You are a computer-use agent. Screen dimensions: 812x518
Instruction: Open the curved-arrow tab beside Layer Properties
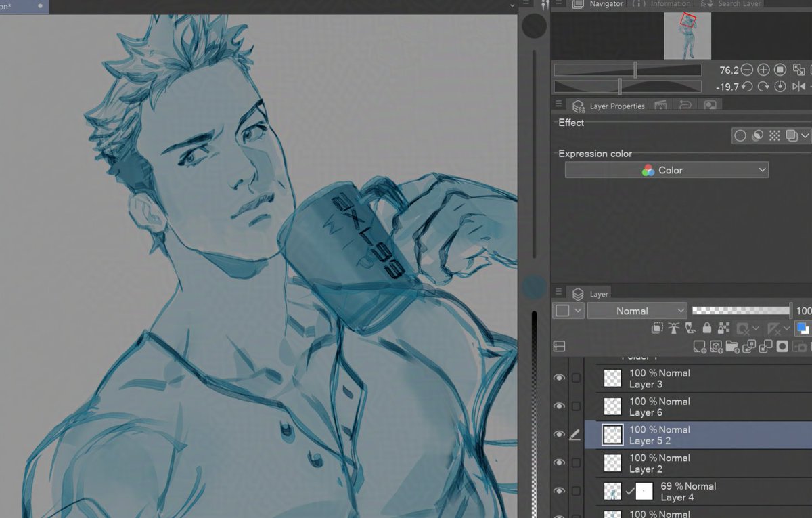[685, 105]
